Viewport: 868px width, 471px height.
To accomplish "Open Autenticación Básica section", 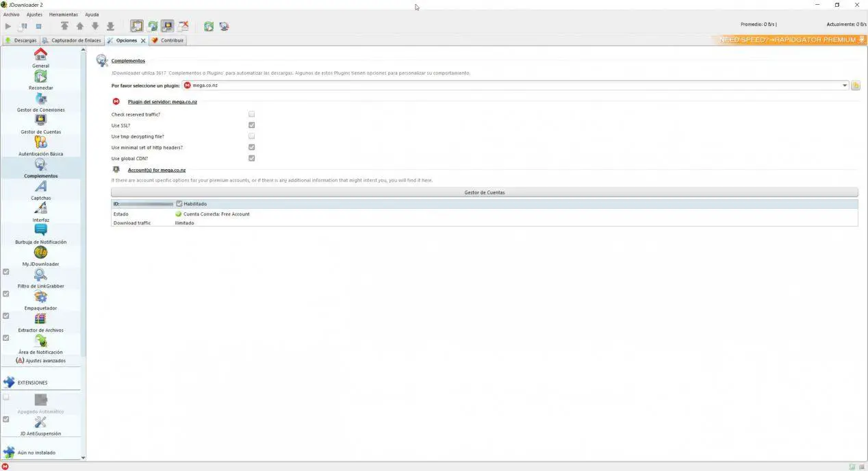I will pos(40,146).
